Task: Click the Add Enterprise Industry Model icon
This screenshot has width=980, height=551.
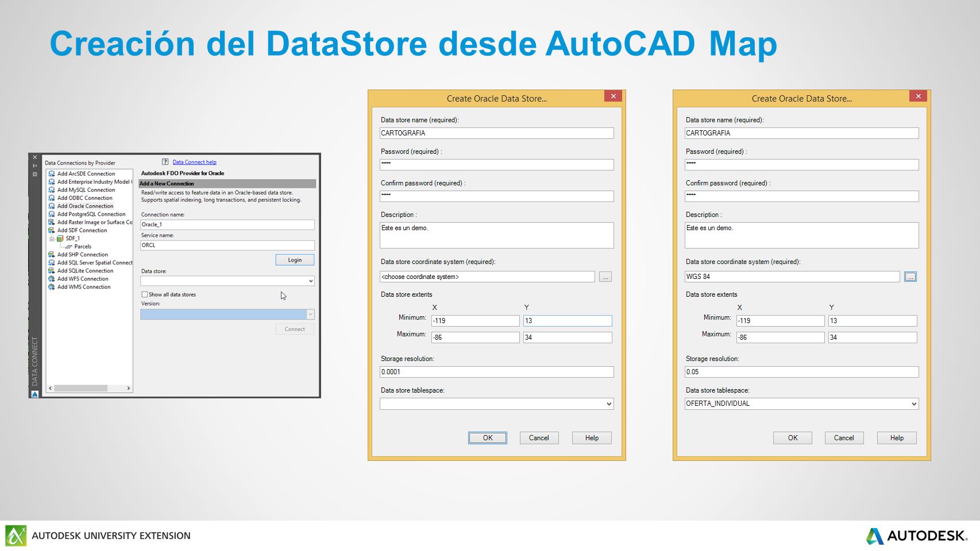Action: pos(52,181)
